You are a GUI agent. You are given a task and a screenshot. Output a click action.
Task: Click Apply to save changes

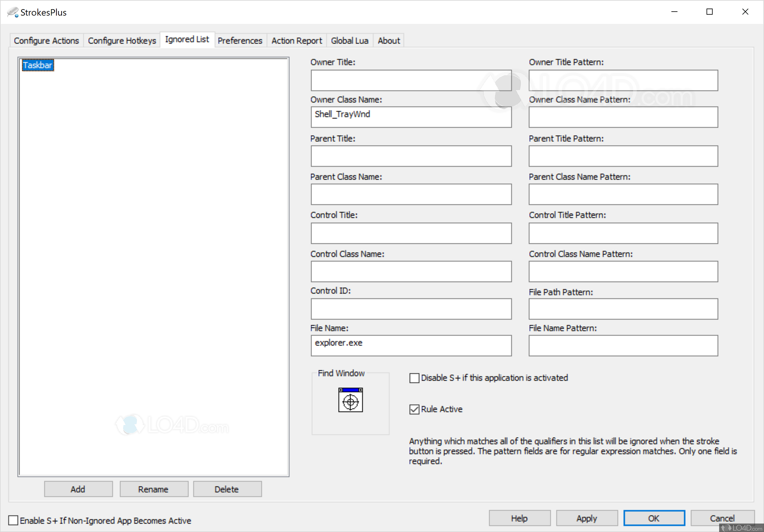[x=587, y=518]
